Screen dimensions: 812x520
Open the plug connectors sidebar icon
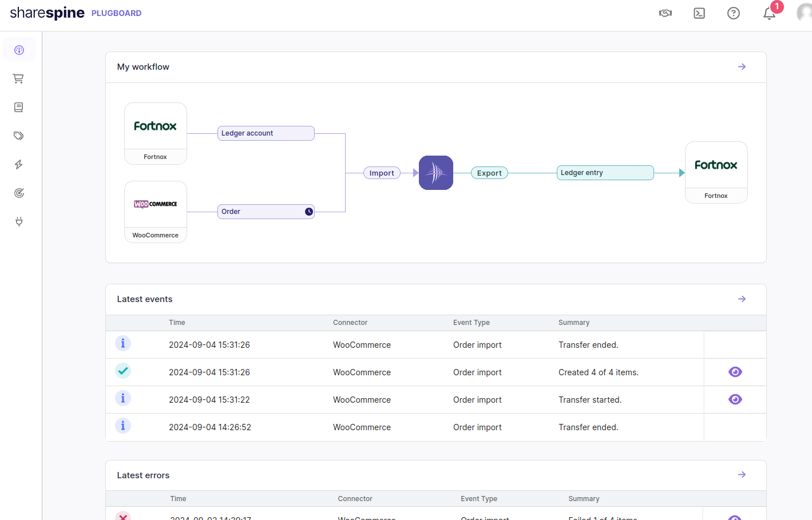(x=19, y=221)
